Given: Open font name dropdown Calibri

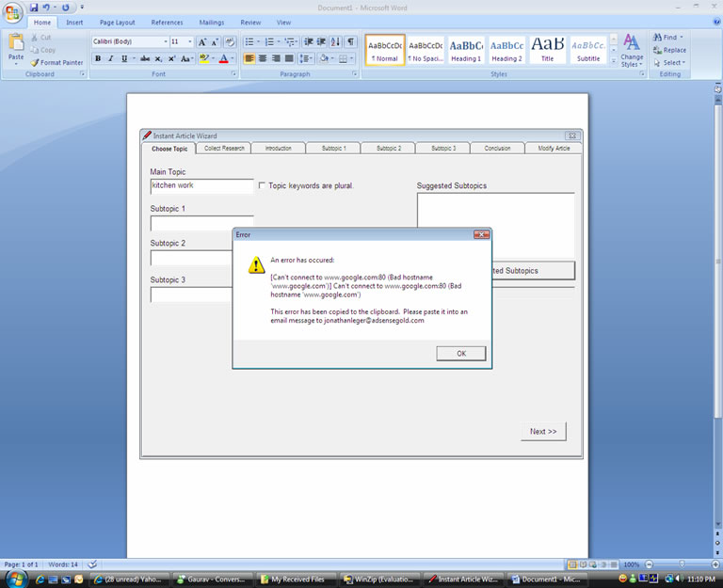Looking at the screenshot, I should [166, 41].
